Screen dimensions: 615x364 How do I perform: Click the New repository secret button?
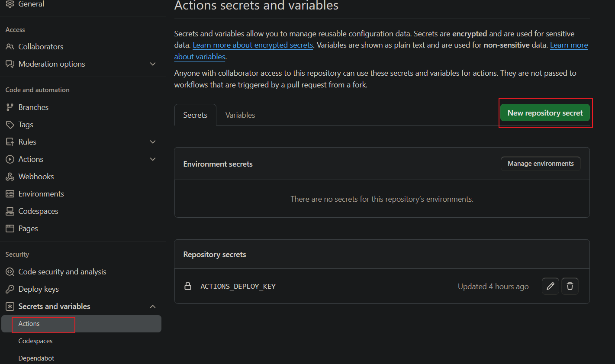[544, 113]
